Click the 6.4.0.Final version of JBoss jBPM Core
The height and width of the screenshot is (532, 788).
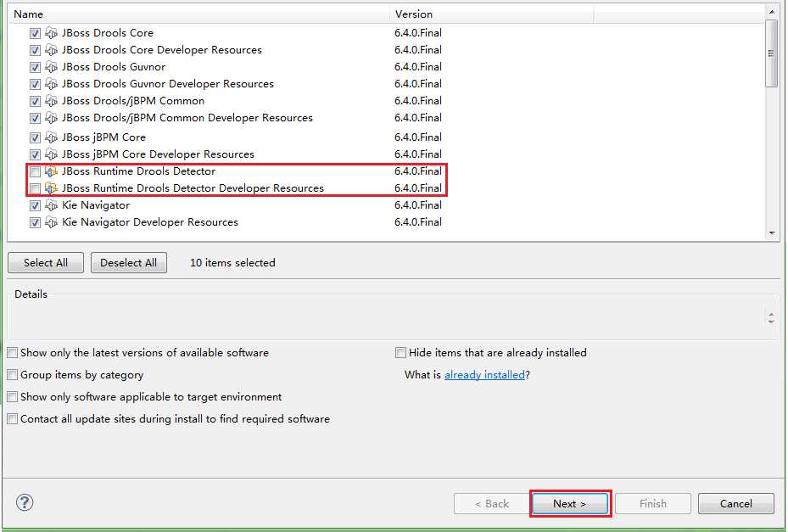pyautogui.click(x=418, y=137)
